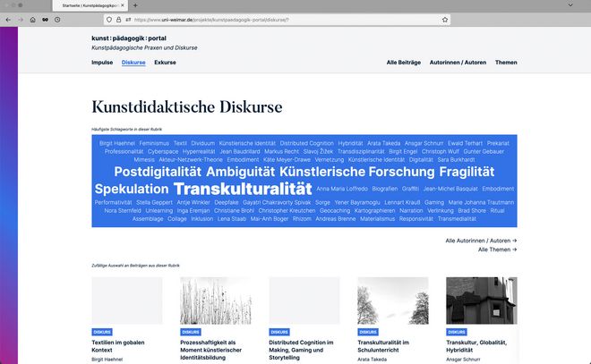Viewport: 591px width, 364px height.
Task: Open the Diskurse menu item
Action: [x=133, y=63]
